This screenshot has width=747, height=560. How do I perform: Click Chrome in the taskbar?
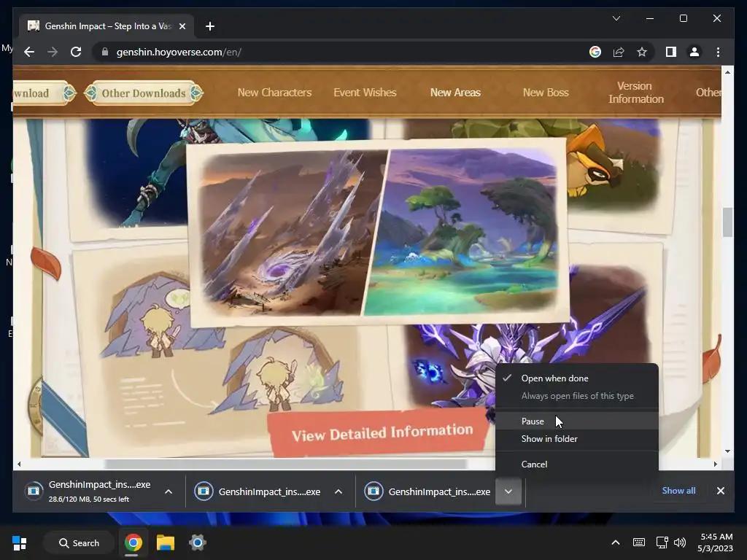pyautogui.click(x=133, y=542)
